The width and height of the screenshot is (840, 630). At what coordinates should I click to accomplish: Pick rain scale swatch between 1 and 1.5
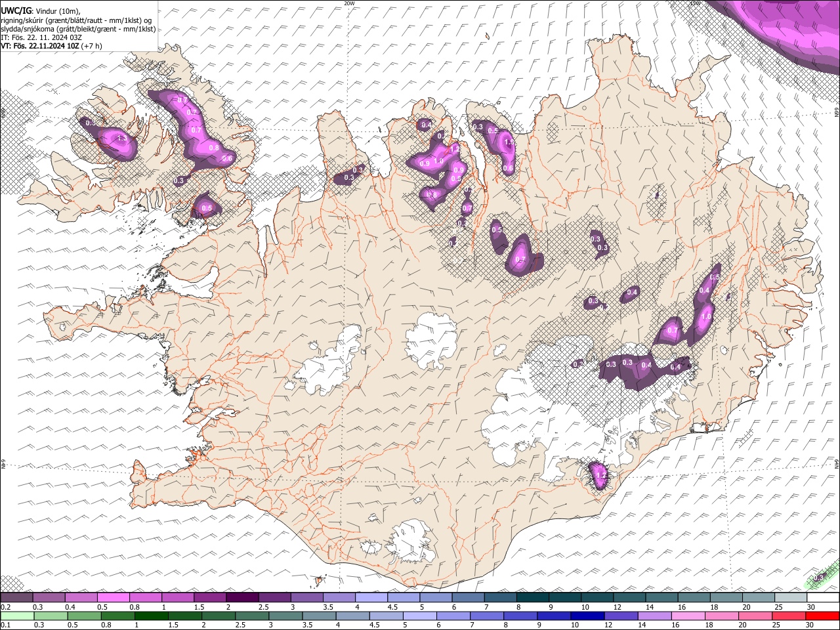click(x=152, y=616)
